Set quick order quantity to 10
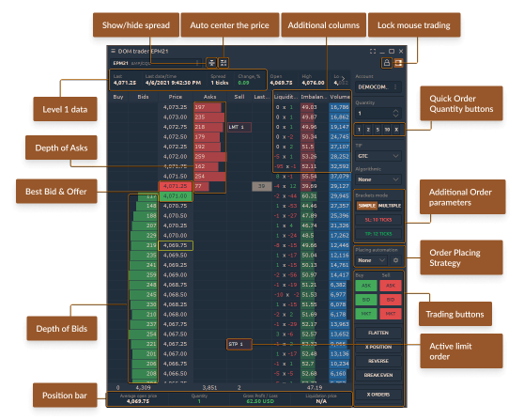The image size is (524, 420). (387, 130)
